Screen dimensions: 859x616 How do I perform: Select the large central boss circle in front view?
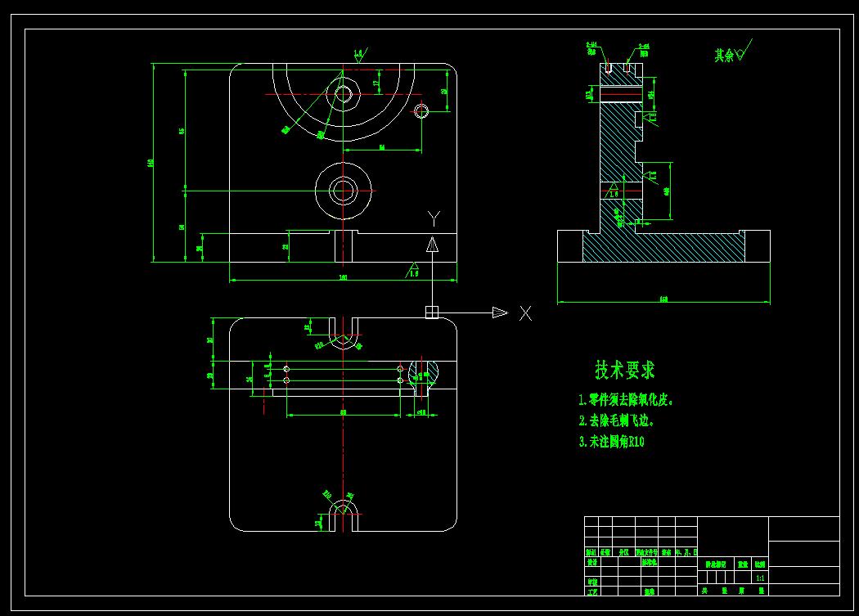click(x=344, y=191)
